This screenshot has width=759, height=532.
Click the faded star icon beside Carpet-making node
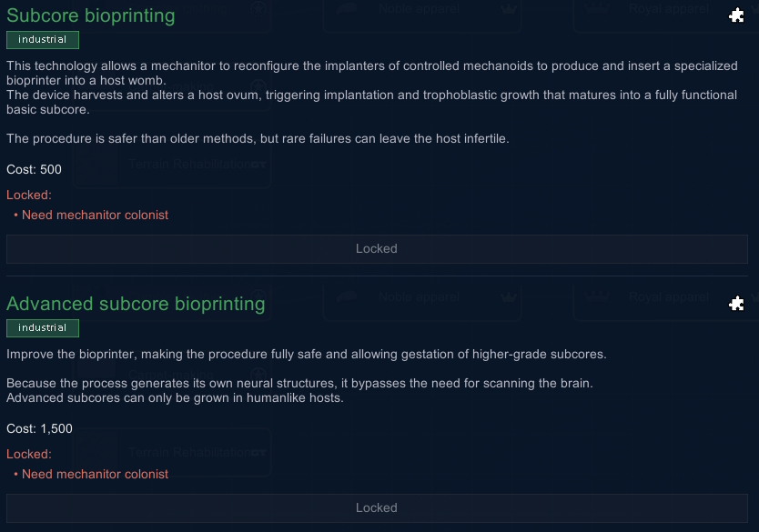point(258,374)
